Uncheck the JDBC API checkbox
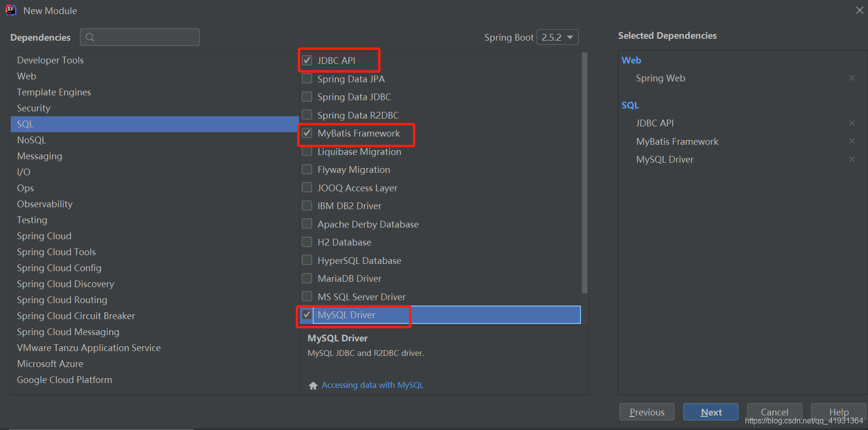 [307, 60]
